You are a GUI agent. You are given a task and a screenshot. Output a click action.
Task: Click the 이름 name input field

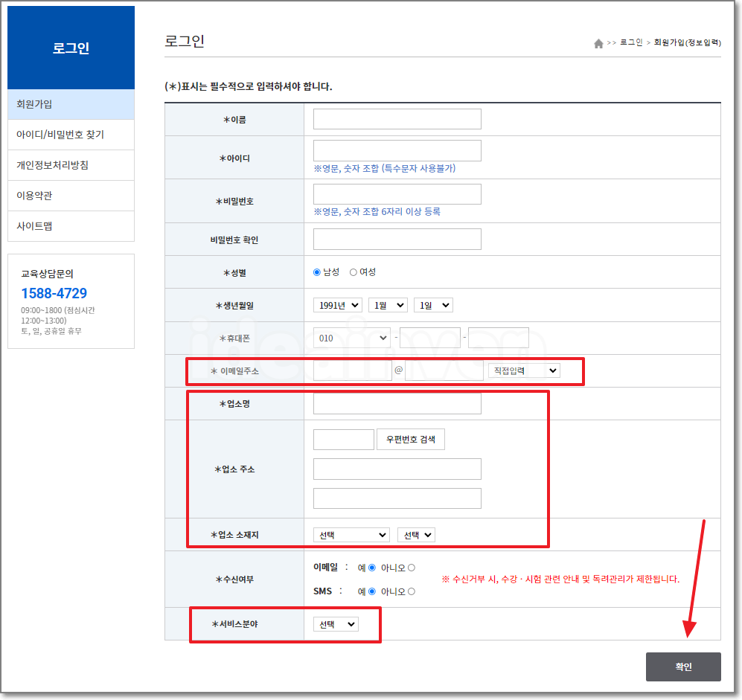(x=397, y=118)
